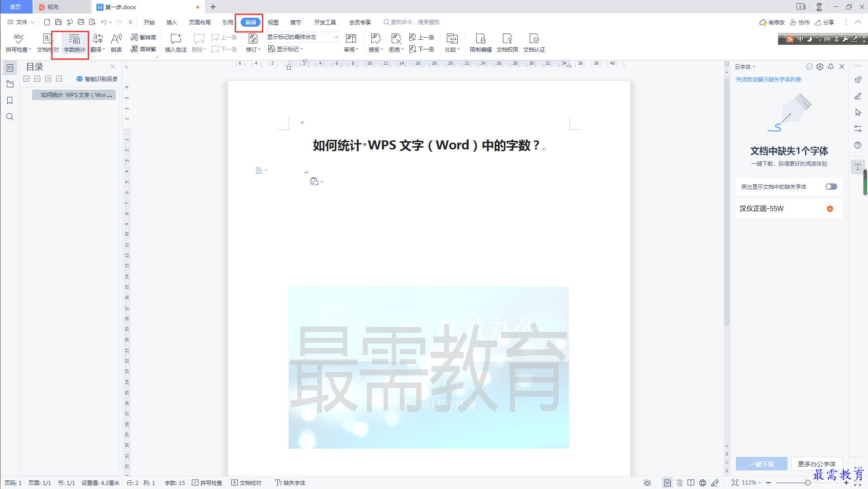Switch to page view mode in status bar
Viewport: 868px width, 489px height.
pos(668,483)
